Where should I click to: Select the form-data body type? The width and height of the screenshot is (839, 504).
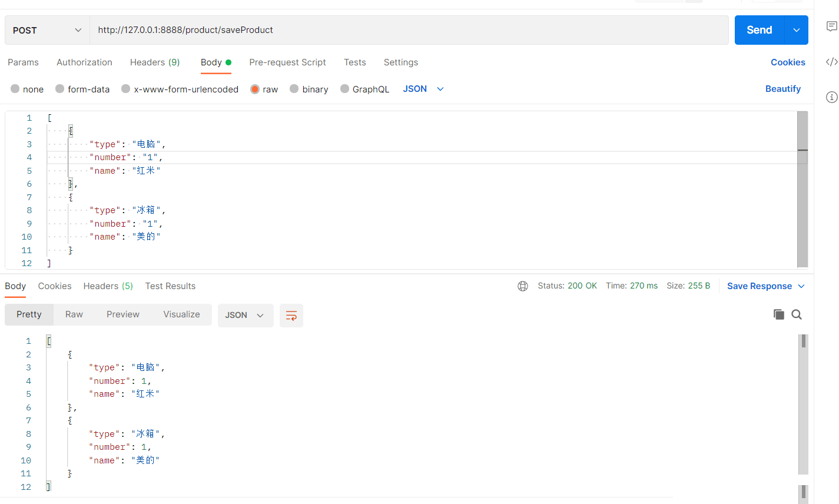pos(82,89)
